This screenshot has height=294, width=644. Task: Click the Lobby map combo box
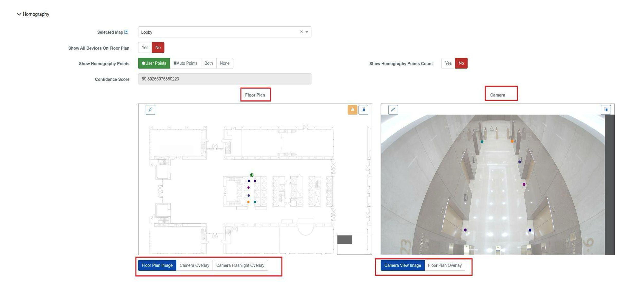pyautogui.click(x=218, y=32)
